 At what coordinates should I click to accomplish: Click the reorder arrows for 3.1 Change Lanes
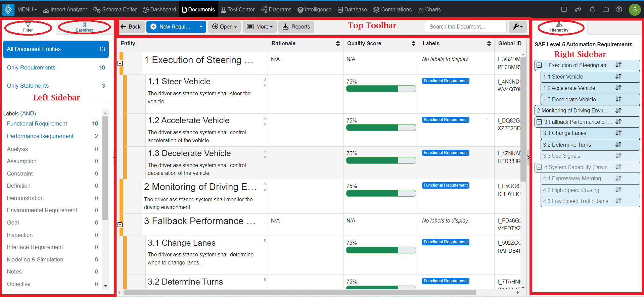[x=618, y=133]
